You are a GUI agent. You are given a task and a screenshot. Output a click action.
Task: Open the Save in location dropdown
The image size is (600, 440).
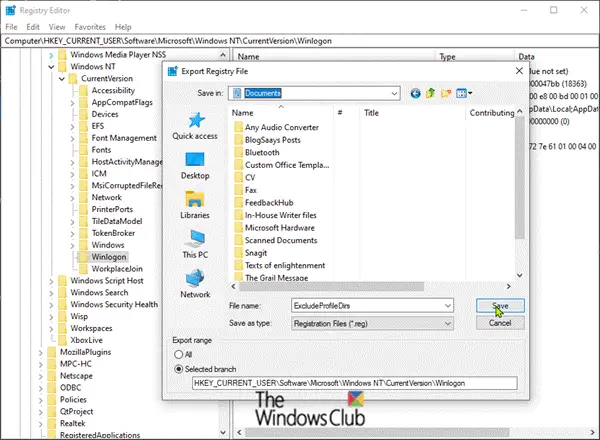coord(394,93)
